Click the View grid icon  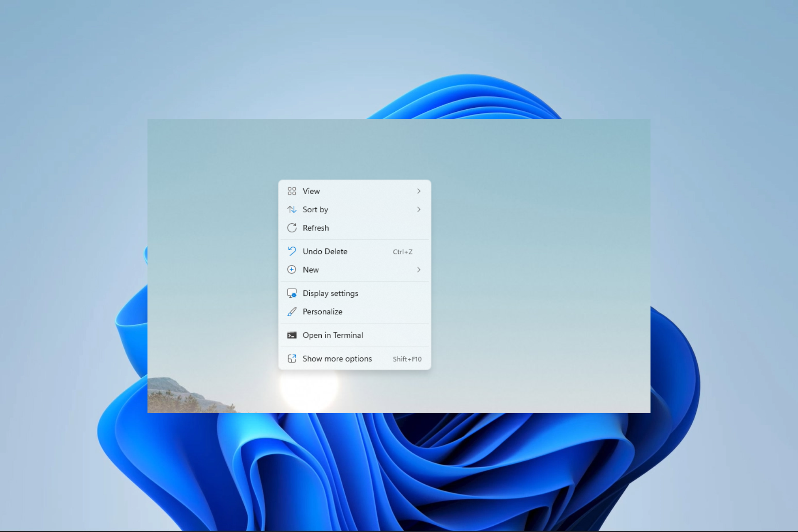tap(292, 191)
